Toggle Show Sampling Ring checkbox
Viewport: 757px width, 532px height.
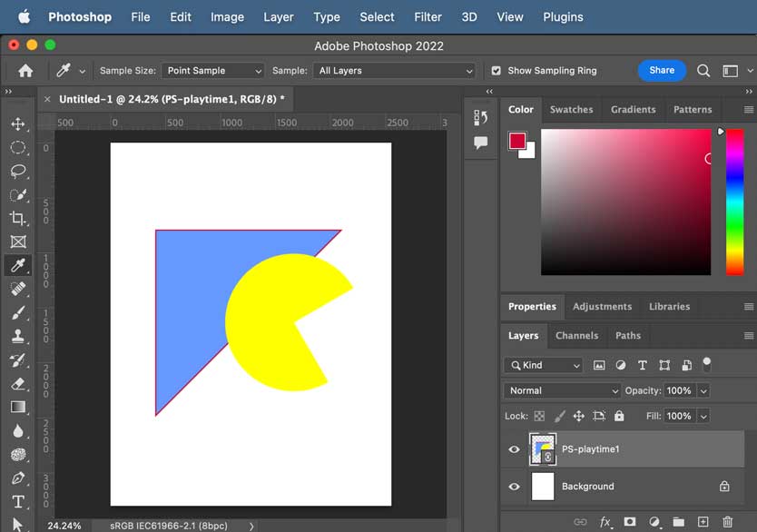click(x=496, y=71)
